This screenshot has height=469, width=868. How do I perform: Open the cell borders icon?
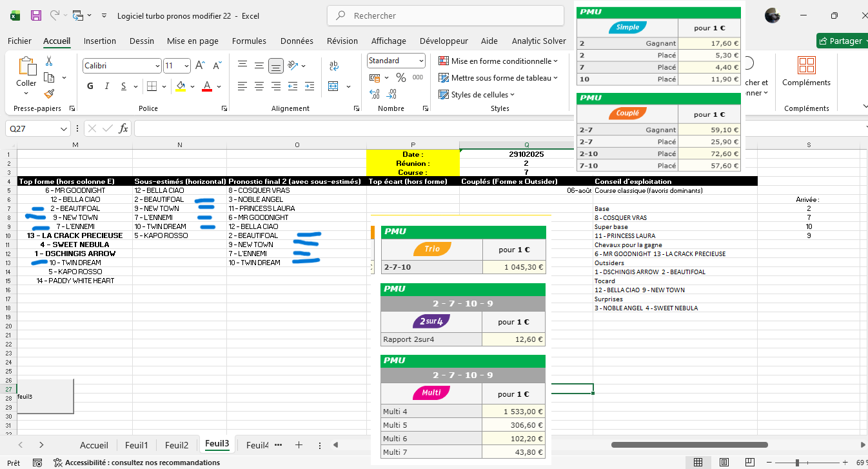tap(151, 86)
